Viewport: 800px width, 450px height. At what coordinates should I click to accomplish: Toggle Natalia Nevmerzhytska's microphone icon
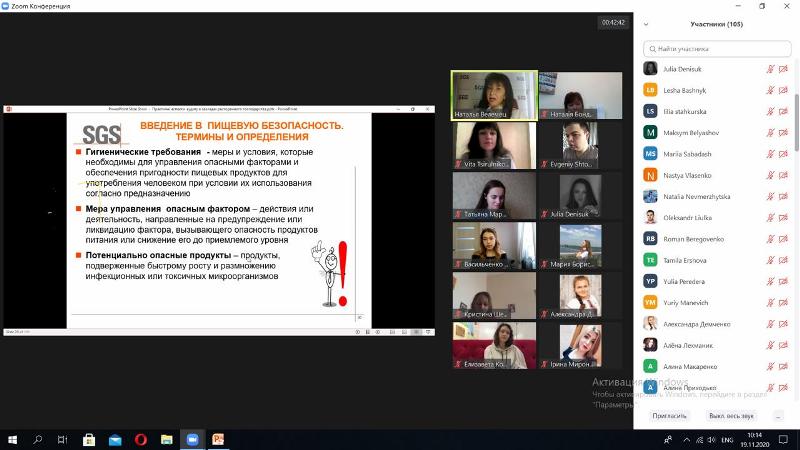tap(770, 196)
